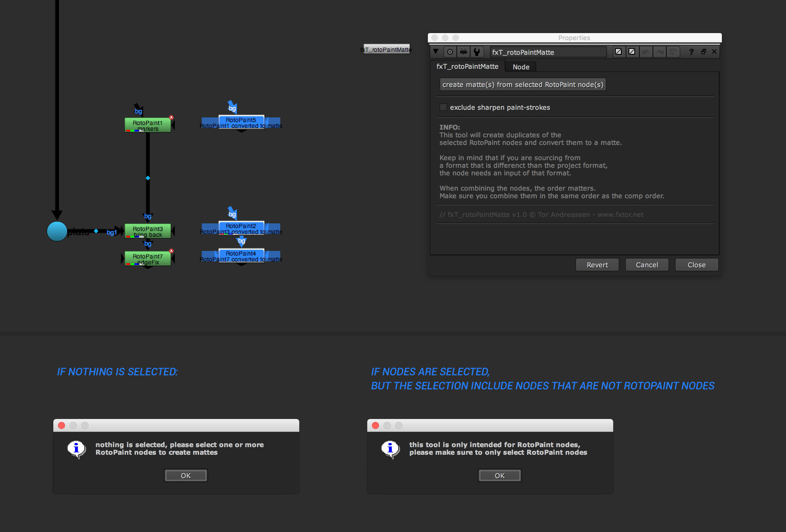786x532 pixels.
Task: Float the properties panel window icon
Action: coord(703,52)
